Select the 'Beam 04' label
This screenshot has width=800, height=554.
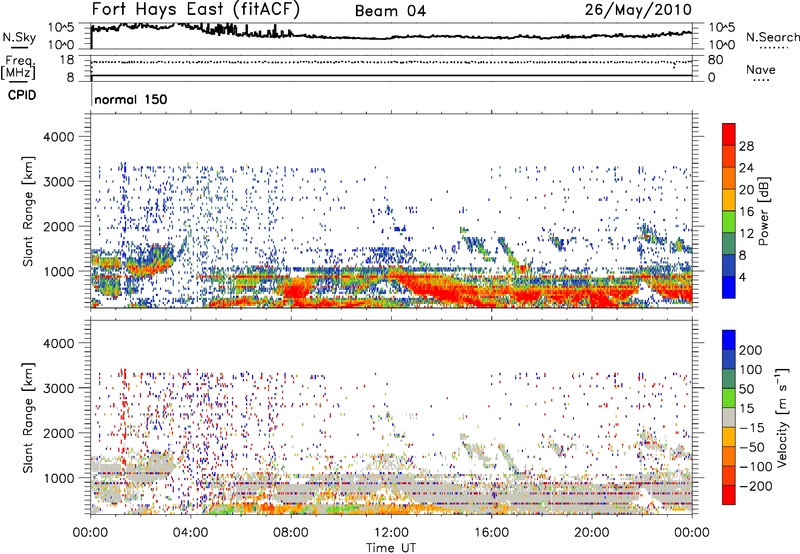[390, 11]
